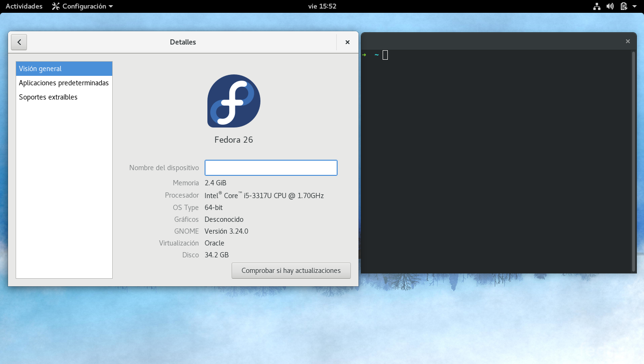Click the Procesador label
Screen dimensions: 644x364
(x=182, y=195)
